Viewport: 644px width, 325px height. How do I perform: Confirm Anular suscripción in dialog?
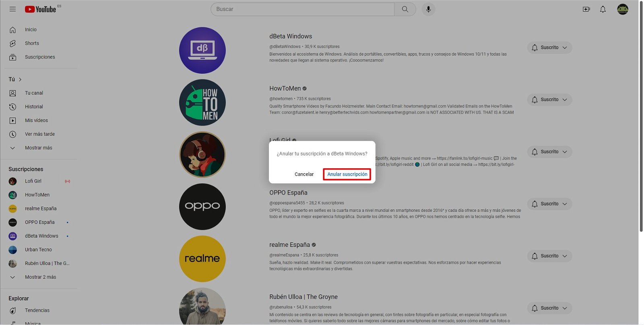(x=347, y=174)
